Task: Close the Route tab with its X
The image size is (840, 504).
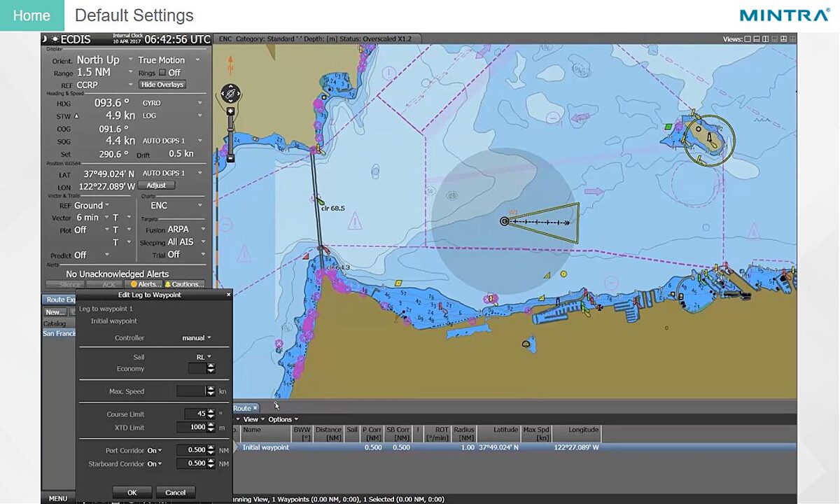Action: point(255,408)
